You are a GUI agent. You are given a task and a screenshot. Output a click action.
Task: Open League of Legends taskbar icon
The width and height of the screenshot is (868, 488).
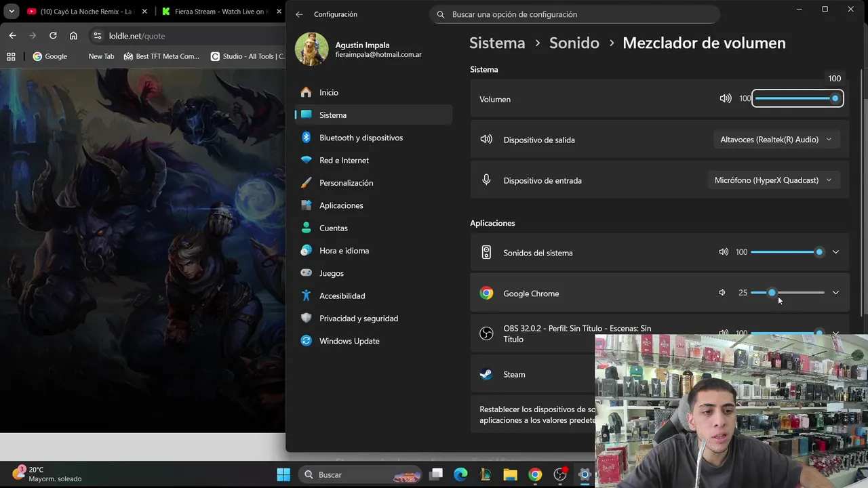coord(486,474)
